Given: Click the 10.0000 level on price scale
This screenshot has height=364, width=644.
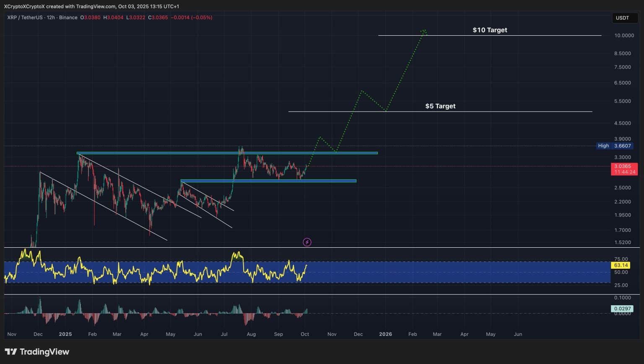Looking at the screenshot, I should click(624, 35).
